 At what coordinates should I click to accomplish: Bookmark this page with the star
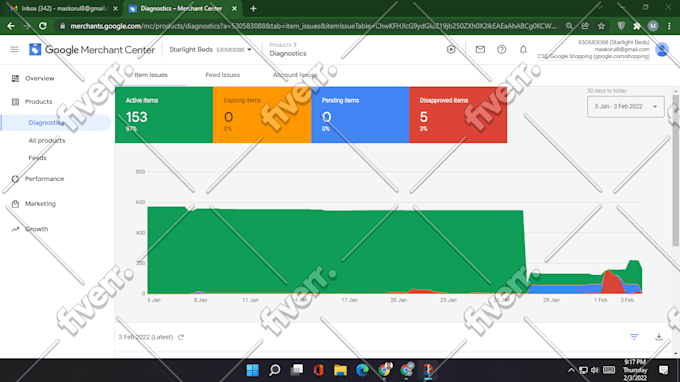pyautogui.click(x=601, y=26)
